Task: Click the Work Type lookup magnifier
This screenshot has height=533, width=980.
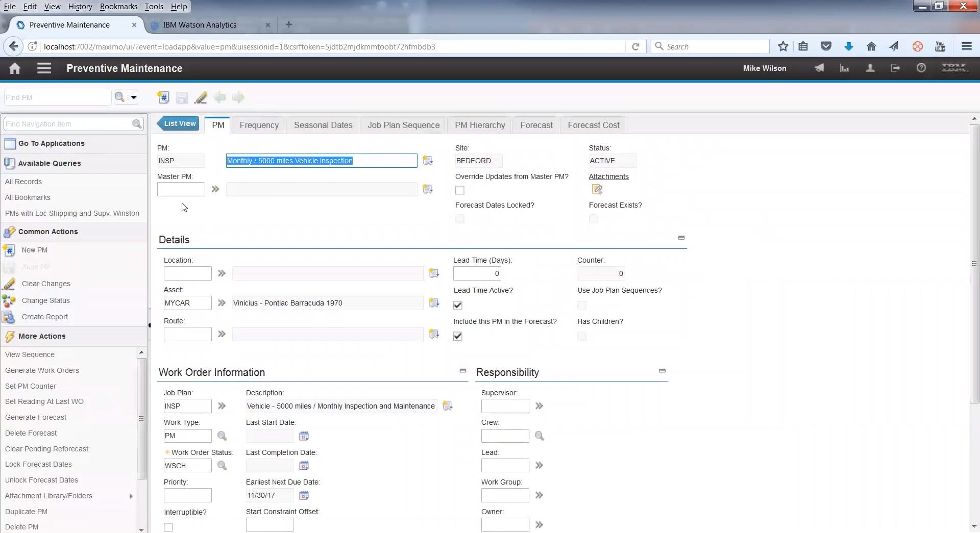Action: tap(222, 436)
